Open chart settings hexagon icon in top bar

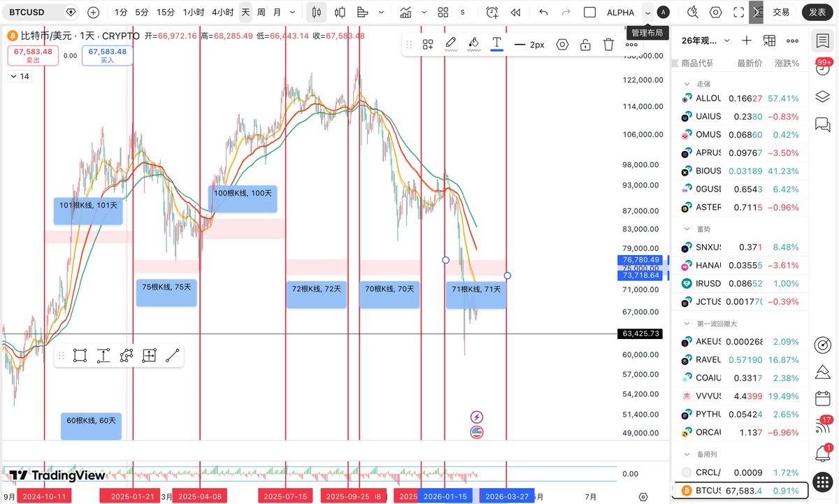tap(716, 13)
